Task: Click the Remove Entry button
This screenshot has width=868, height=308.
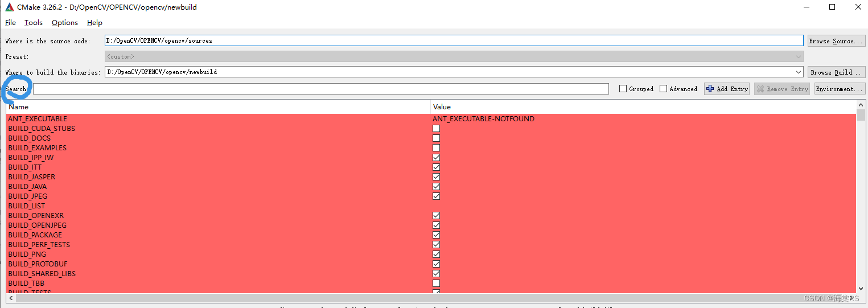Action: click(x=783, y=89)
